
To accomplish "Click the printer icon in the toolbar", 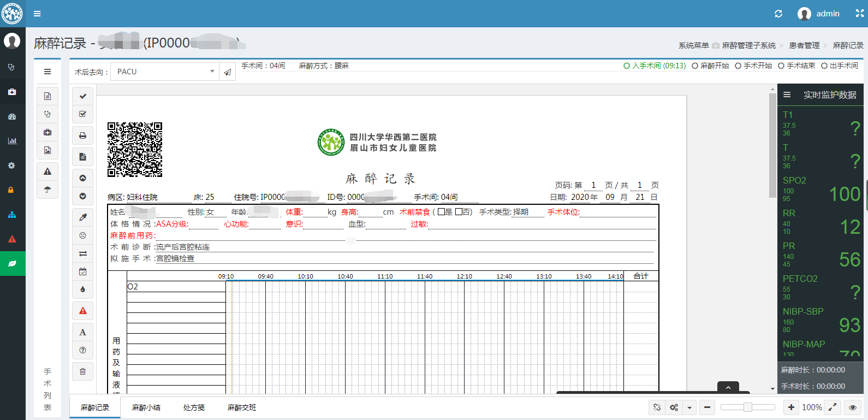I will (83, 135).
